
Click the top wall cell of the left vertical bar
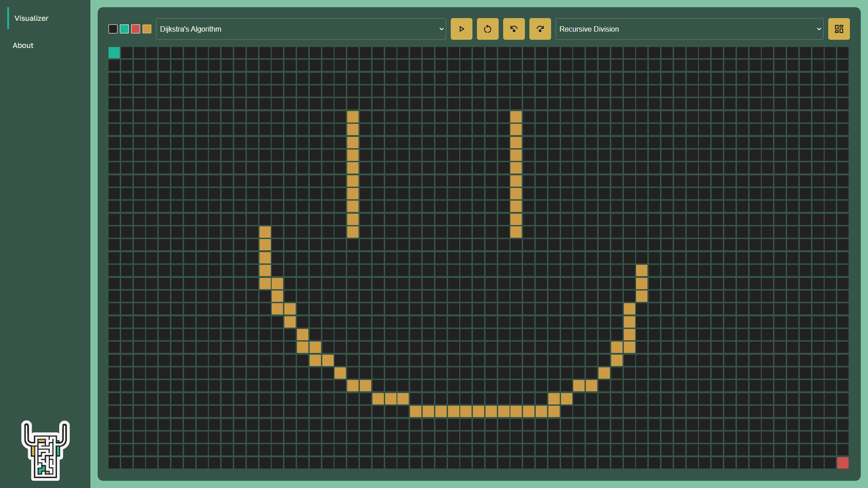(x=353, y=117)
